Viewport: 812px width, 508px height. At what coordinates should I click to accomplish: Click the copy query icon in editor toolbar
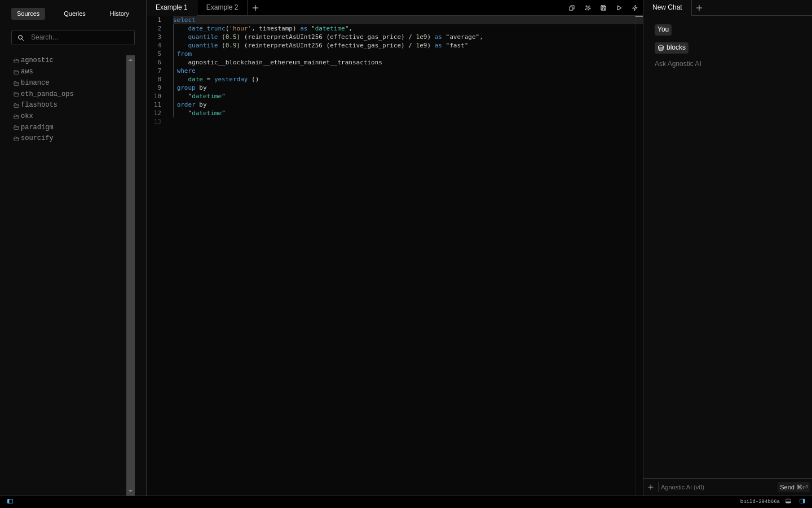click(x=571, y=8)
